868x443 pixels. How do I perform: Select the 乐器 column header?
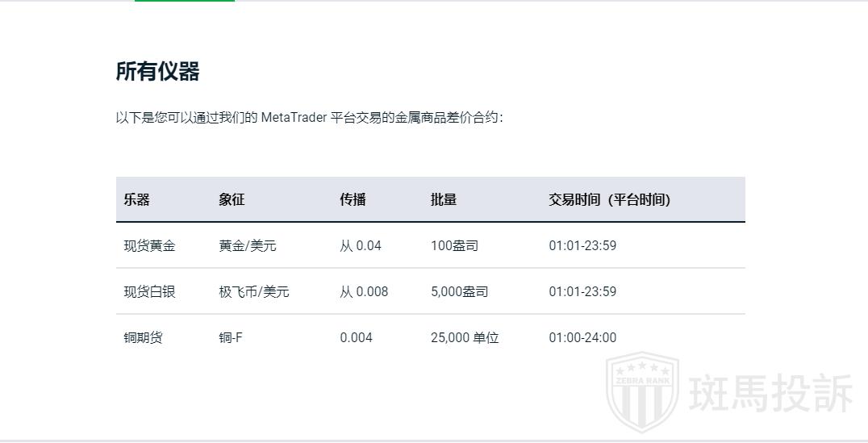tap(137, 199)
